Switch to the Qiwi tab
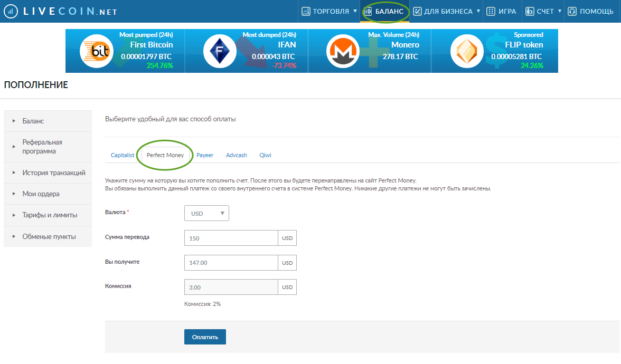 click(x=265, y=156)
